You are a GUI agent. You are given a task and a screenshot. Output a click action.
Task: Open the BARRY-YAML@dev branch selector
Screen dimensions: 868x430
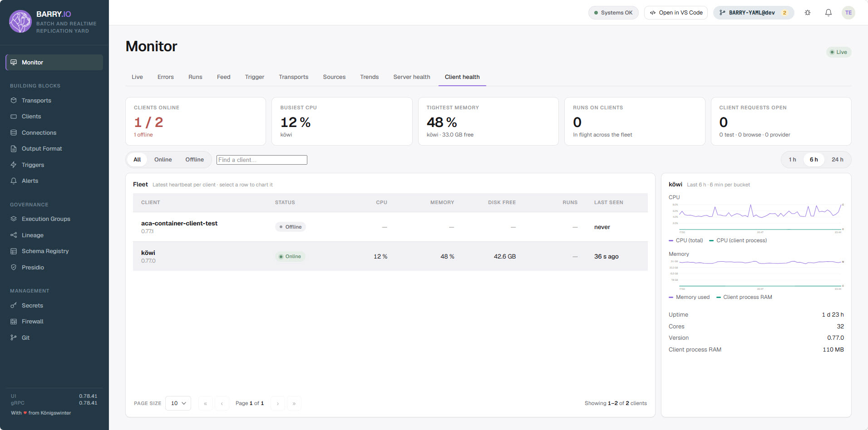(754, 13)
